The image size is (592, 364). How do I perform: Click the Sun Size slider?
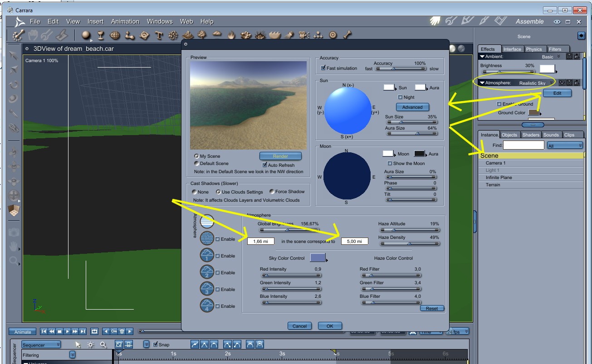[411, 122]
